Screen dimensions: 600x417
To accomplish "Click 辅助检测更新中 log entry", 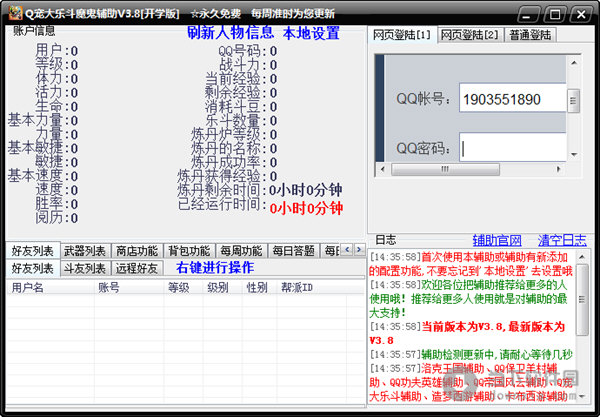I will click(471, 355).
